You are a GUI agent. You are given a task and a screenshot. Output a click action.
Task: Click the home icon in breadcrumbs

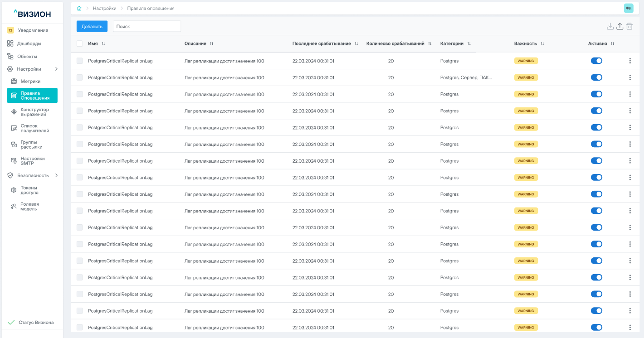(x=79, y=9)
